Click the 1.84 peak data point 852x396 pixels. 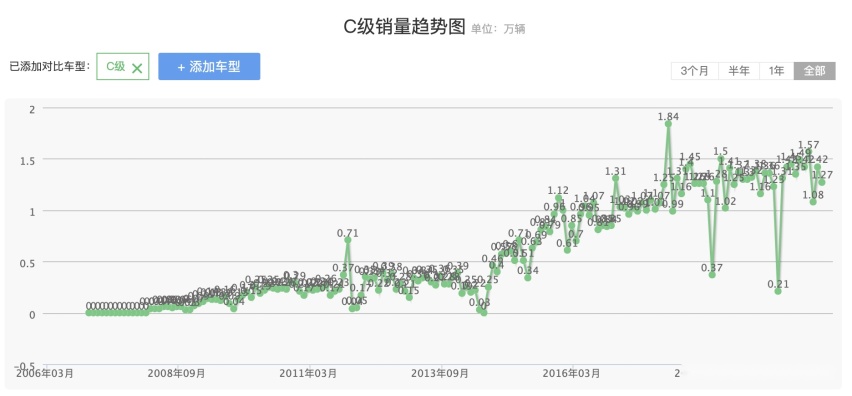pos(668,124)
